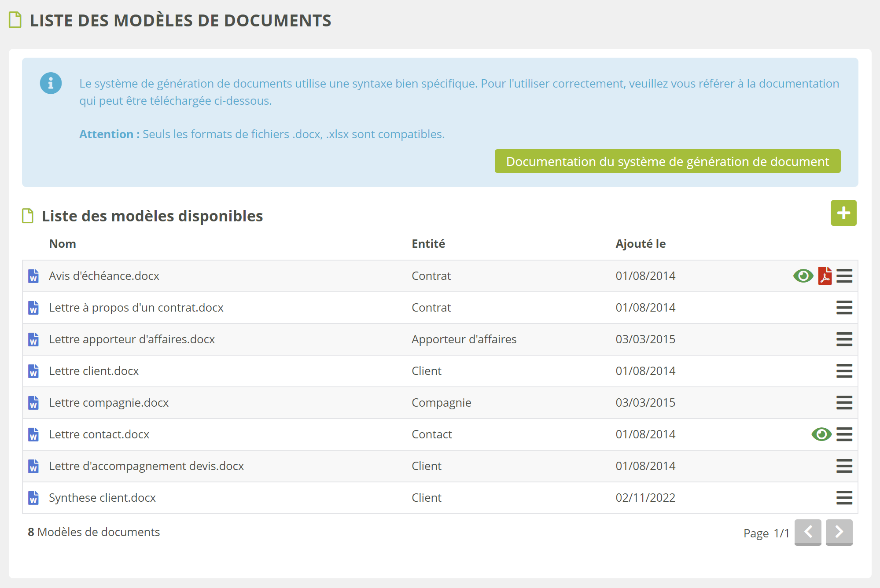Open PDF icon for Avis d'échéance.docx

pyautogui.click(x=825, y=276)
